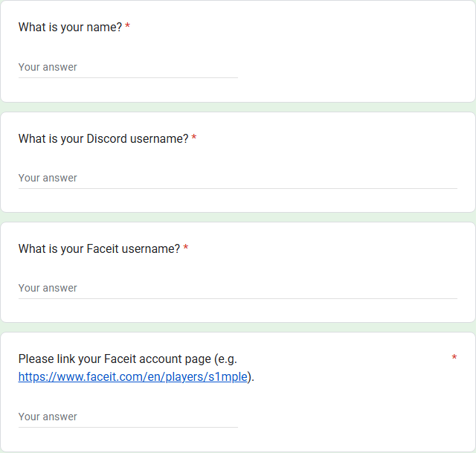Click the "What is your Discord username?" label
This screenshot has height=453, width=476.
(103, 138)
